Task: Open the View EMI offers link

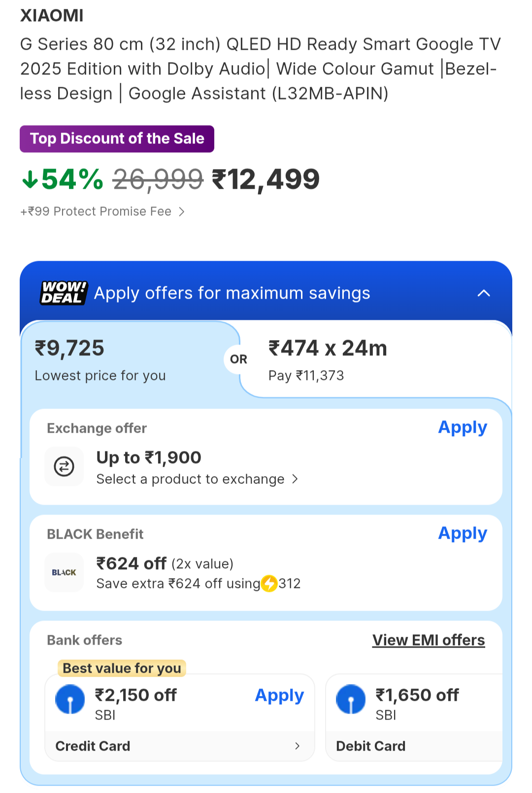Action: (429, 640)
